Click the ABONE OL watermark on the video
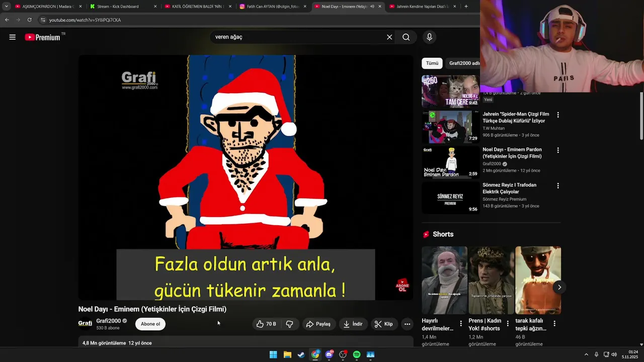The width and height of the screenshot is (644, 362). point(402,286)
